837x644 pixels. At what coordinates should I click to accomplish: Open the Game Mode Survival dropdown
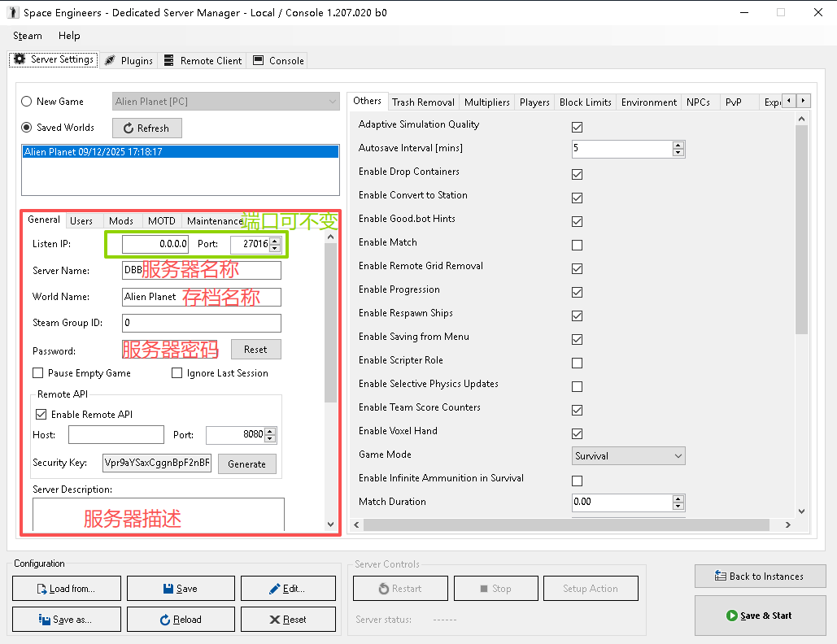pyautogui.click(x=628, y=456)
